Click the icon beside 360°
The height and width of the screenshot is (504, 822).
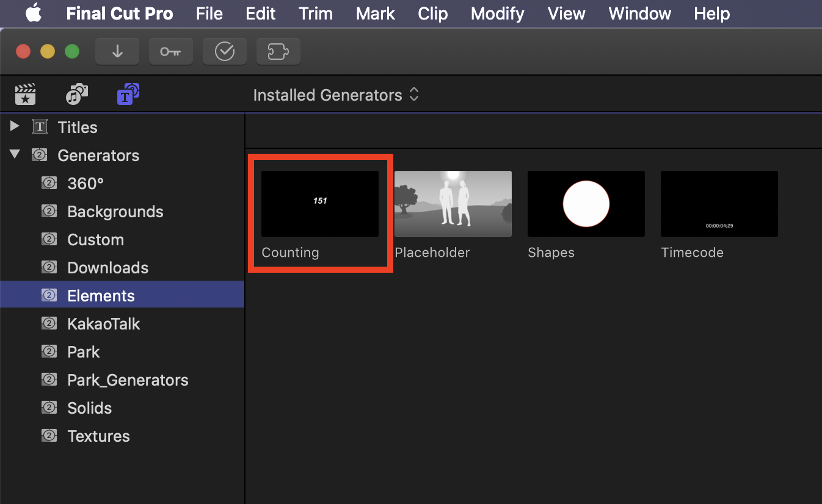pos(49,183)
